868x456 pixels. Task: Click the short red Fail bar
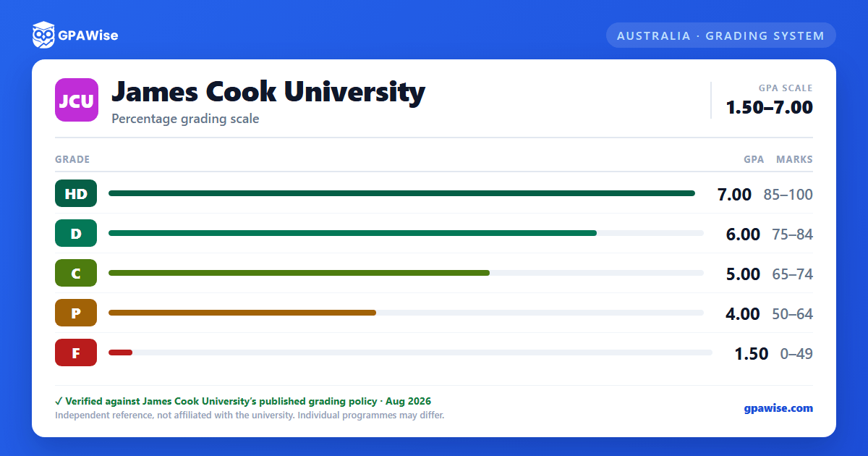point(120,352)
